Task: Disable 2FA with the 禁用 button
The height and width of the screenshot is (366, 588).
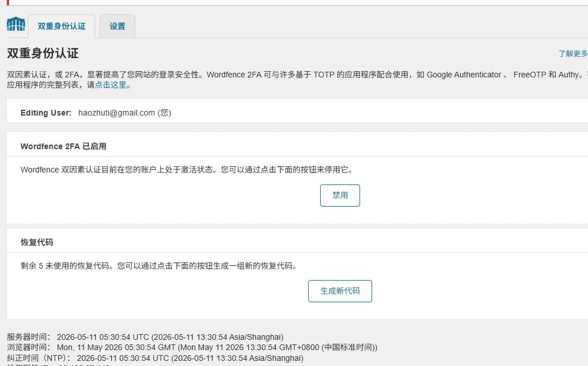Action: (x=340, y=195)
